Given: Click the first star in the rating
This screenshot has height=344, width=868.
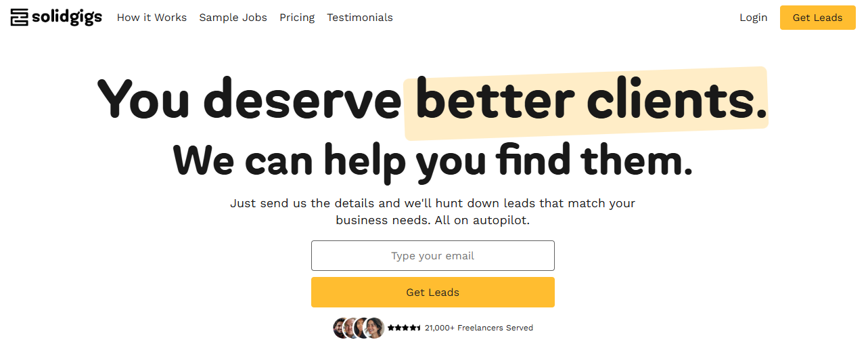Looking at the screenshot, I should point(391,328).
